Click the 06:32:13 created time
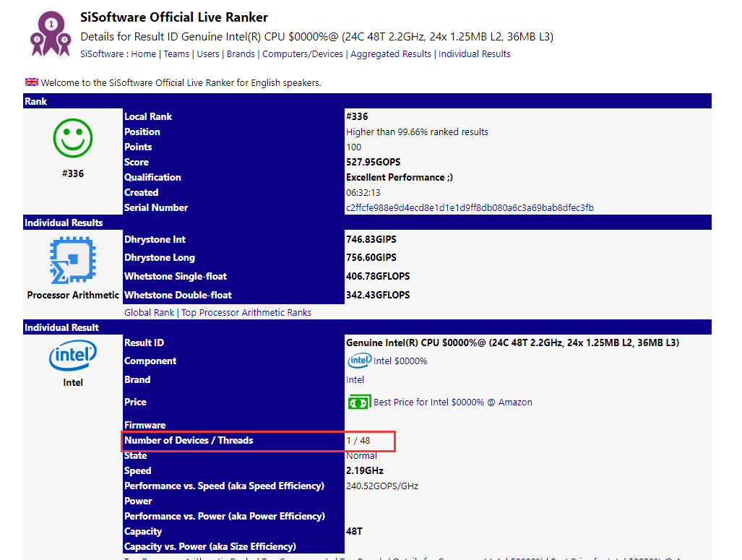This screenshot has height=560, width=742. (x=363, y=193)
